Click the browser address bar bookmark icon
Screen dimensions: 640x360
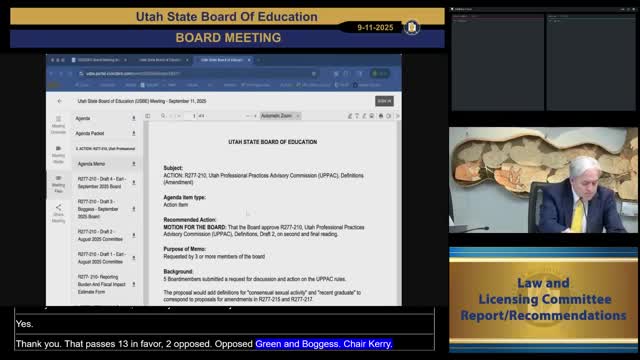click(314, 74)
